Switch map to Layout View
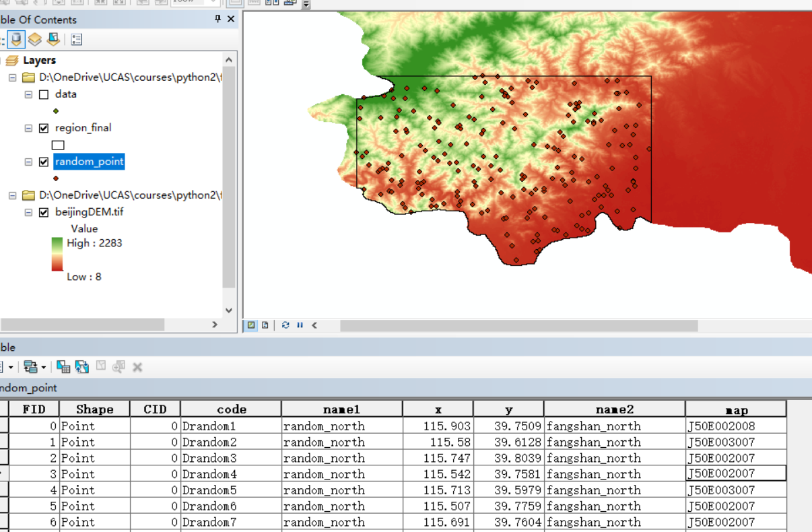 point(265,325)
